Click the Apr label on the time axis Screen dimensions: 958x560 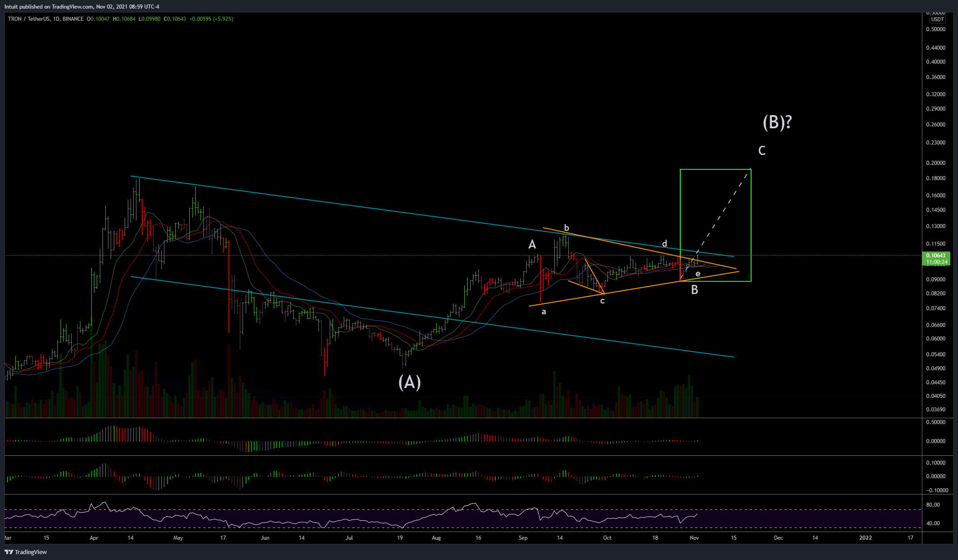tap(94, 538)
